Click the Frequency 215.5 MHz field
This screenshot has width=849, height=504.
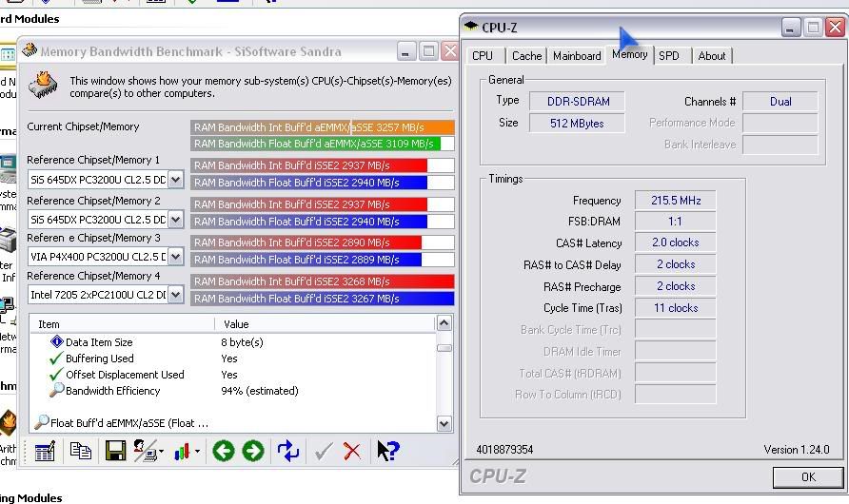point(675,201)
